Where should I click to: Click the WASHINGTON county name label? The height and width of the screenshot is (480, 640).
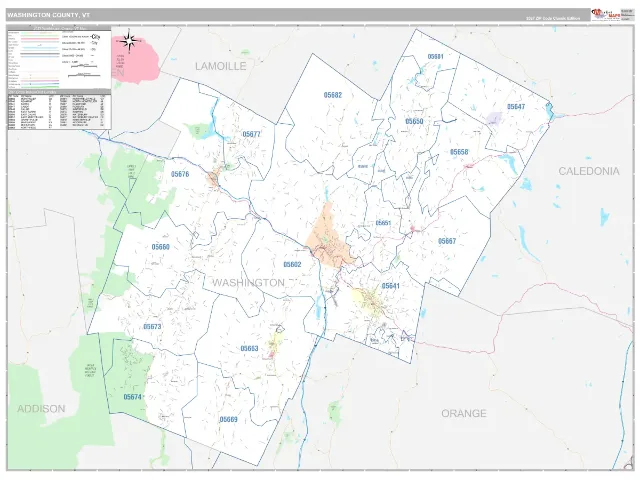point(248,283)
